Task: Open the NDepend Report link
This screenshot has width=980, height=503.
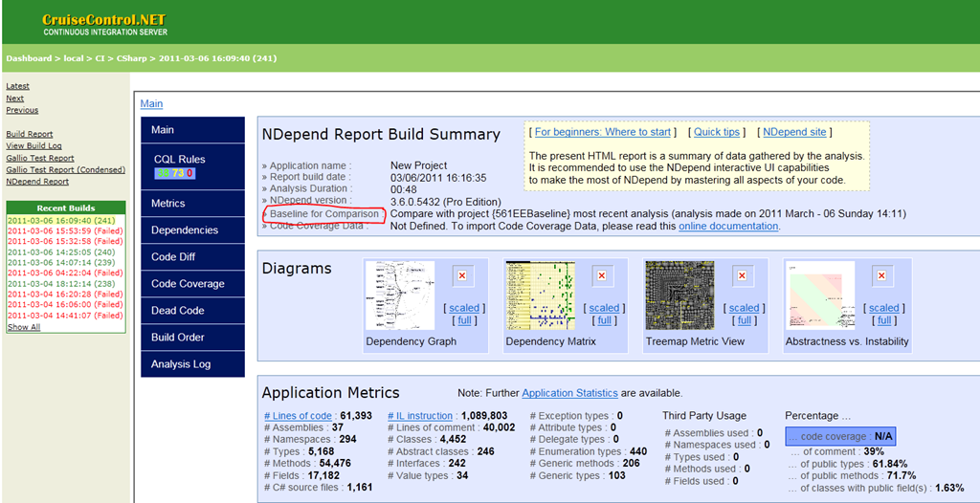Action: point(37,182)
